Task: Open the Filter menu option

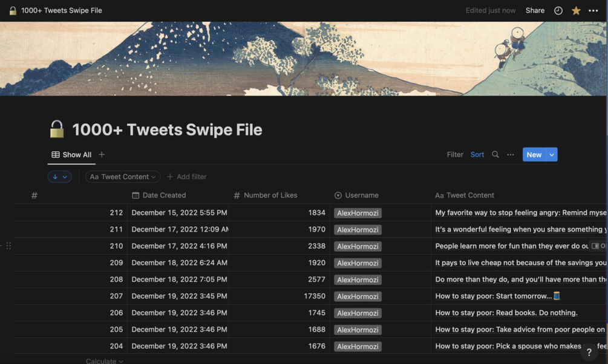Action: pos(455,155)
